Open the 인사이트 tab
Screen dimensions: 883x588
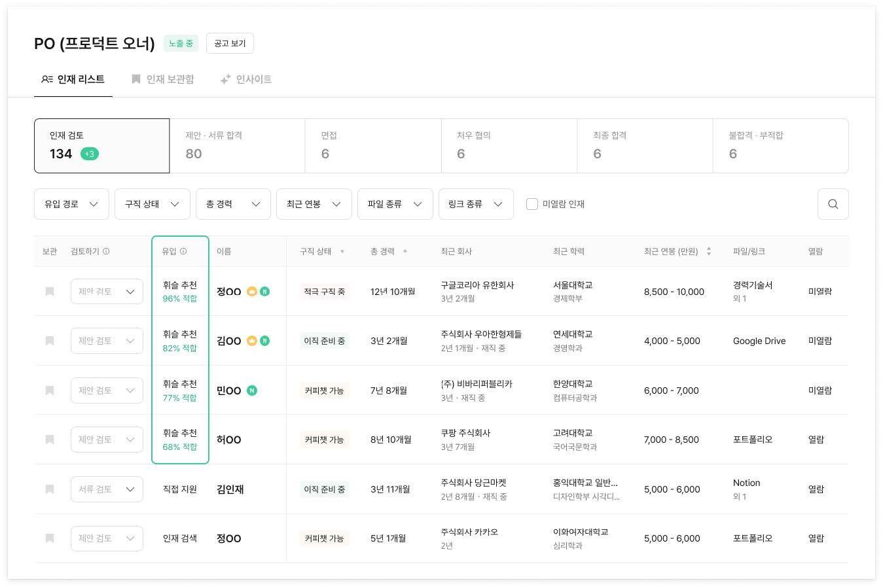[246, 79]
